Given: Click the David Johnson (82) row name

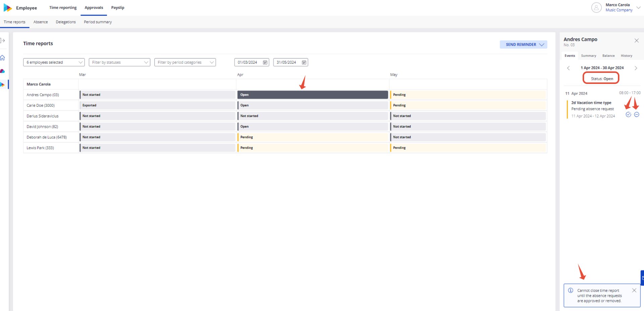Looking at the screenshot, I should pos(42,127).
